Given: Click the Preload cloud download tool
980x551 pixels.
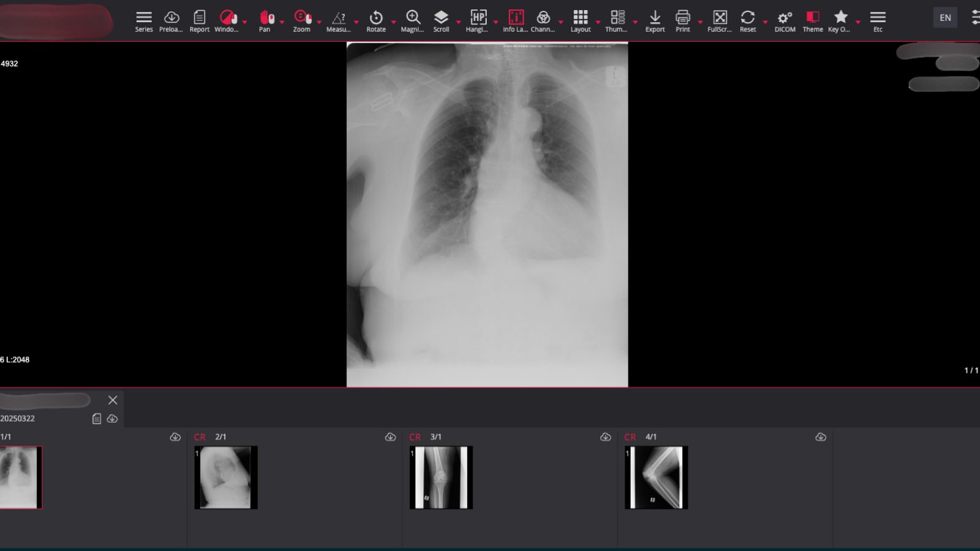Looking at the screenshot, I should (171, 21).
